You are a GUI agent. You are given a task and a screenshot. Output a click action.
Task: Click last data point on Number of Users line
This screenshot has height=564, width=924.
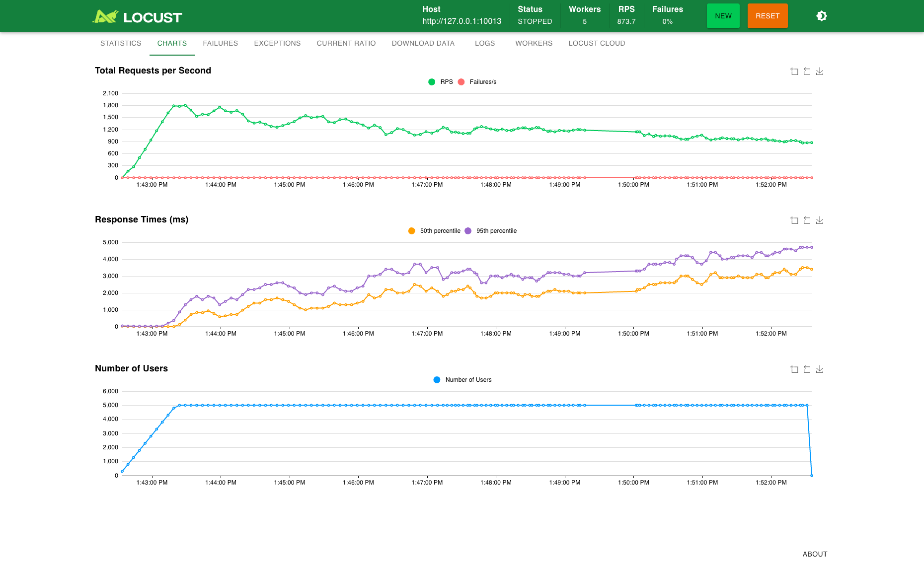[812, 476]
